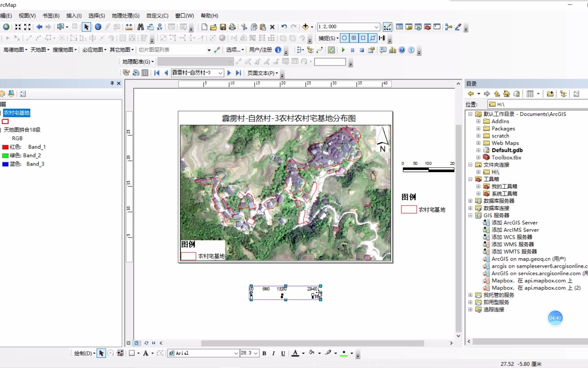588x368 pixels.
Task: Click the 选项 button on the basemap toolbar
Action: 233,50
